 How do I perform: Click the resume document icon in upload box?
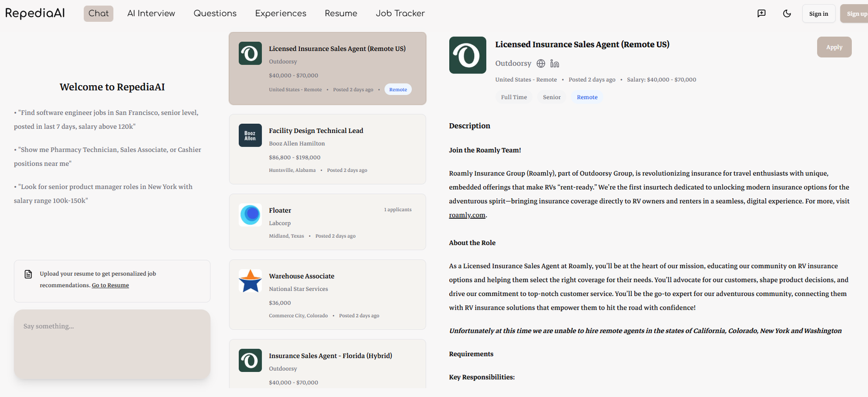28,274
